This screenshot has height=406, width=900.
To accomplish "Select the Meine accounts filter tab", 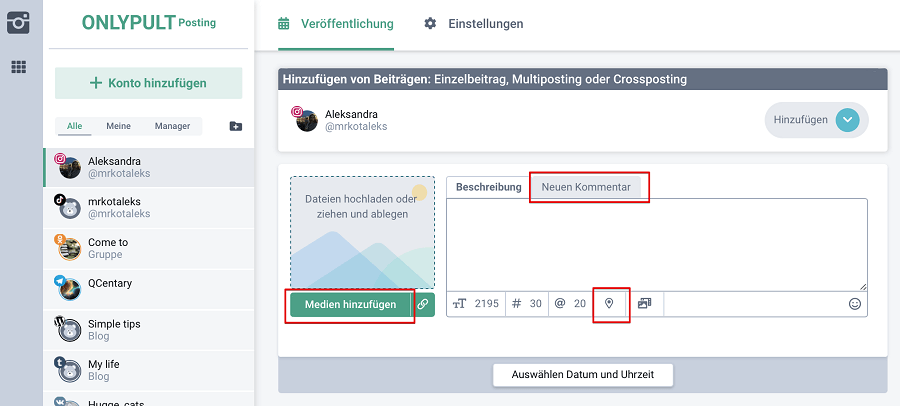I will point(118,126).
